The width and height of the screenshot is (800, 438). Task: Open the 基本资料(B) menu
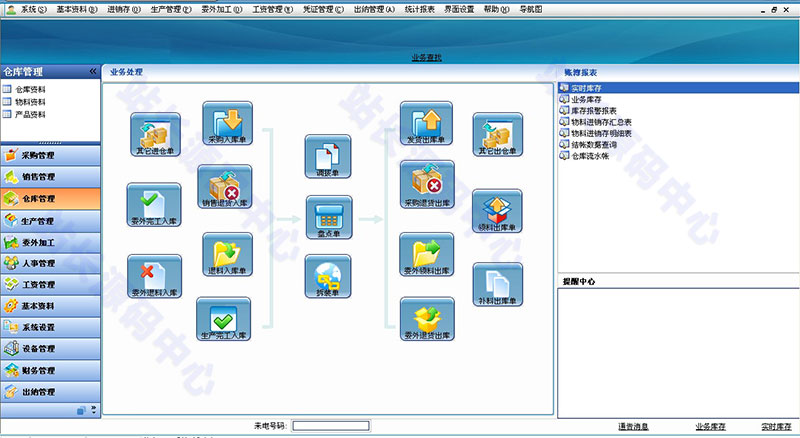click(77, 9)
